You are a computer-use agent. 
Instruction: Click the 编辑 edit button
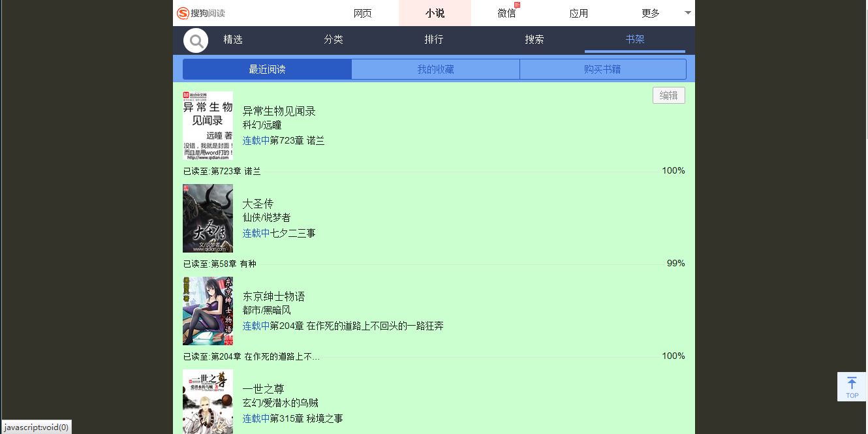click(669, 95)
